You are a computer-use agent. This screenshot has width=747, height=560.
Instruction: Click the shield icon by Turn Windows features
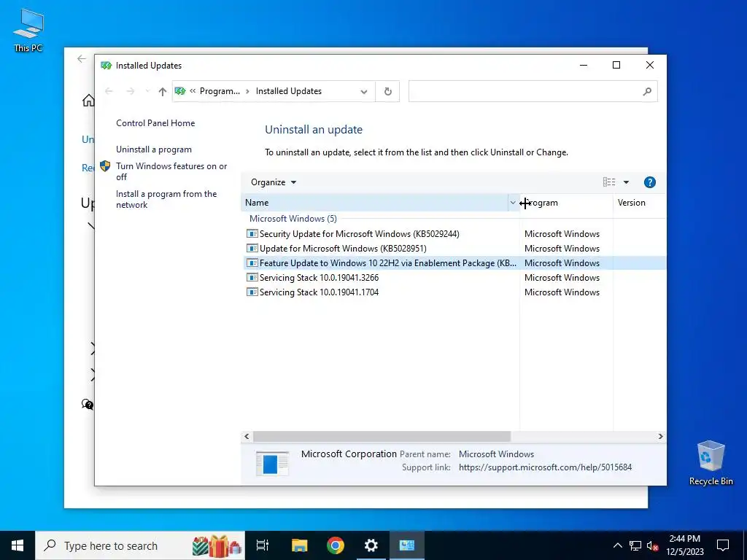pyautogui.click(x=105, y=166)
